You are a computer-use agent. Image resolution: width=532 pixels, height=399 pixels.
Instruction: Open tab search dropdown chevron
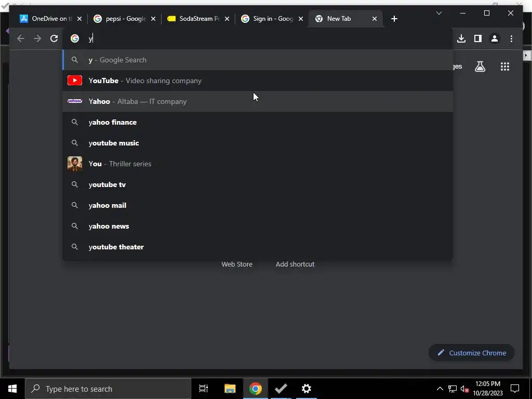click(x=438, y=13)
